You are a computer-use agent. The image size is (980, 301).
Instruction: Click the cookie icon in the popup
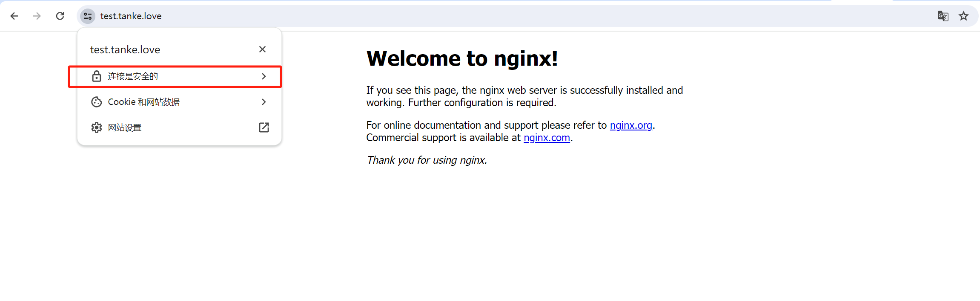(97, 102)
